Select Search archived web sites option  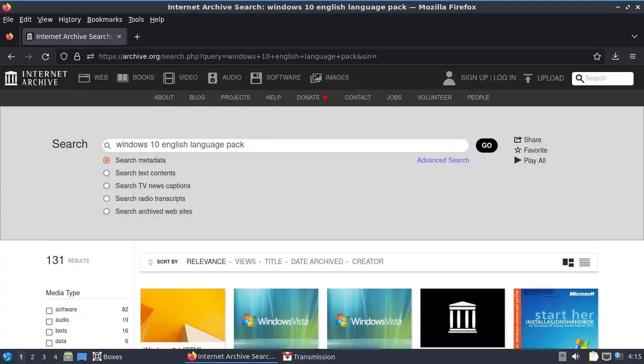coord(107,211)
